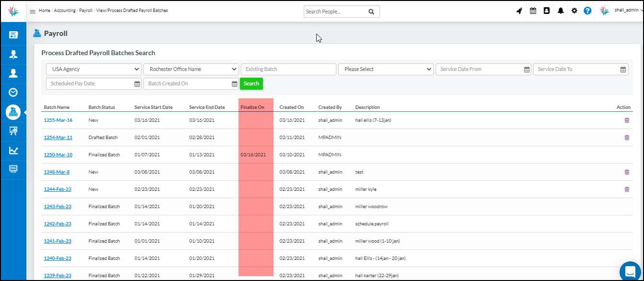This screenshot has height=281, width=644.
Task: Navigate to Payroll breadcrumb link
Action: 86,11
